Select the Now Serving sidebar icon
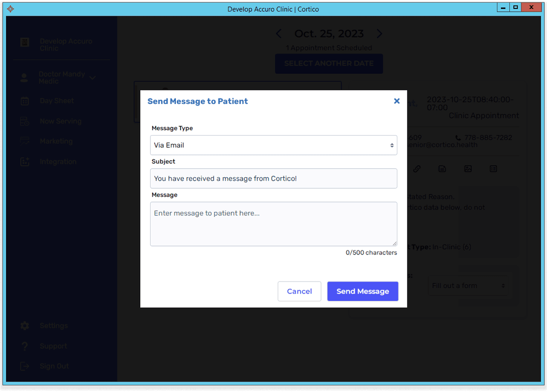The image size is (547, 392). [25, 121]
